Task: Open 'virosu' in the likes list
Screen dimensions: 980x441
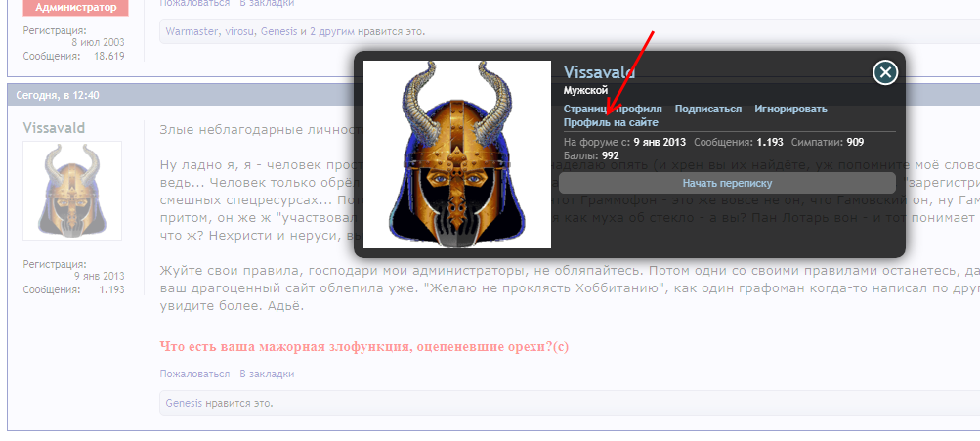Action: click(238, 31)
